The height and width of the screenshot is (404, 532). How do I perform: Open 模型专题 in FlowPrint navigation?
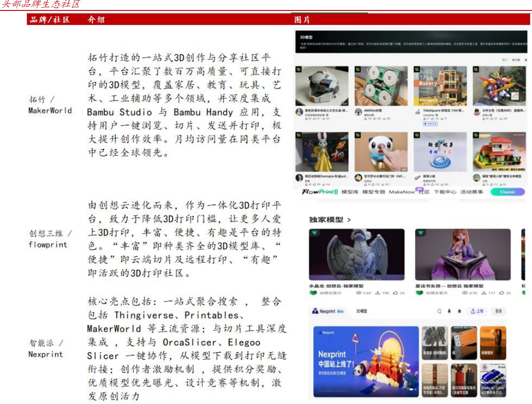373,192
